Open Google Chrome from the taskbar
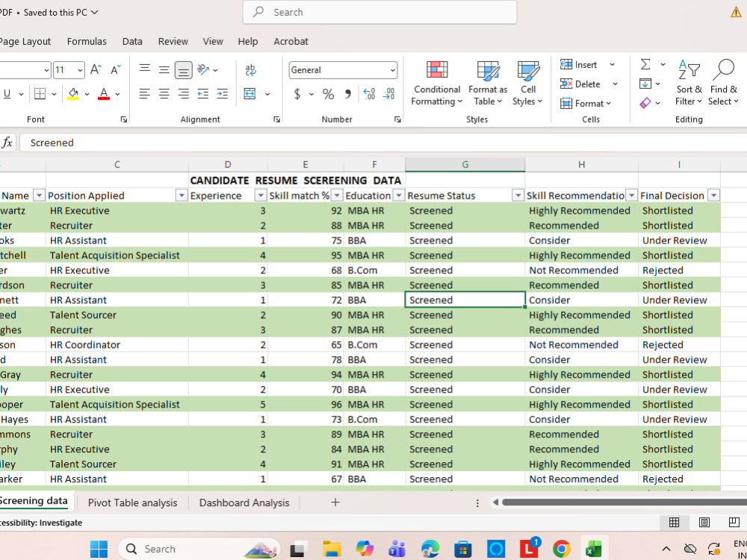 point(562,549)
